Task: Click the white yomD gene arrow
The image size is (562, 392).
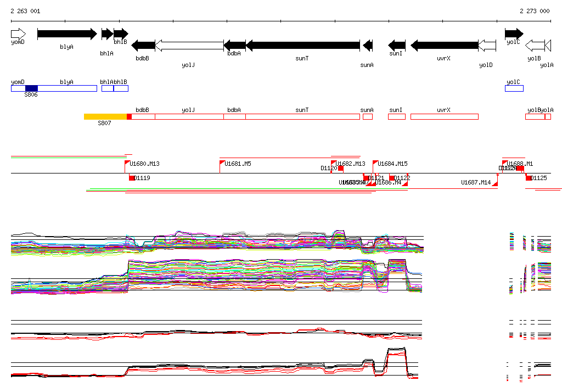Action: tap(18, 33)
